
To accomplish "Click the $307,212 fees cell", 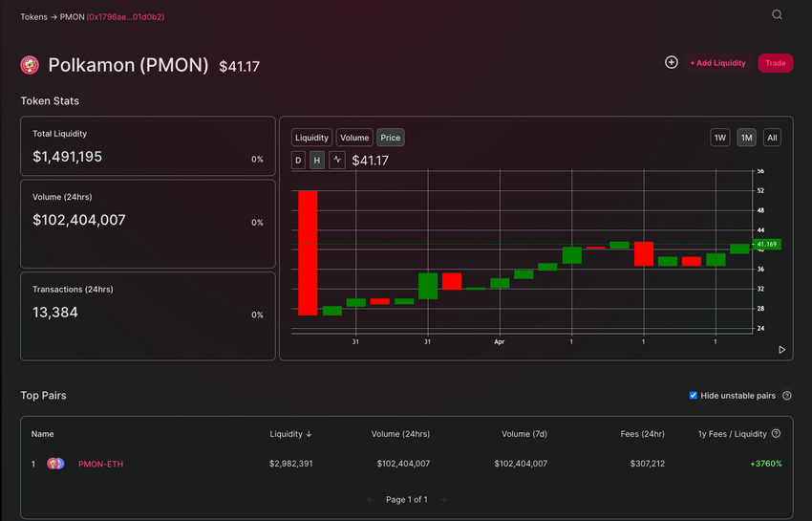I will (x=648, y=464).
